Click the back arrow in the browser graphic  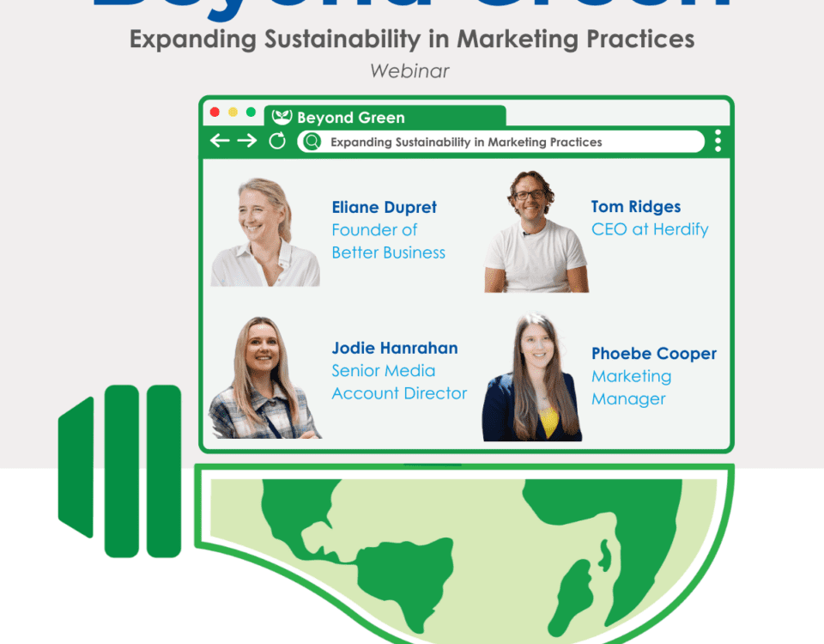[x=220, y=141]
